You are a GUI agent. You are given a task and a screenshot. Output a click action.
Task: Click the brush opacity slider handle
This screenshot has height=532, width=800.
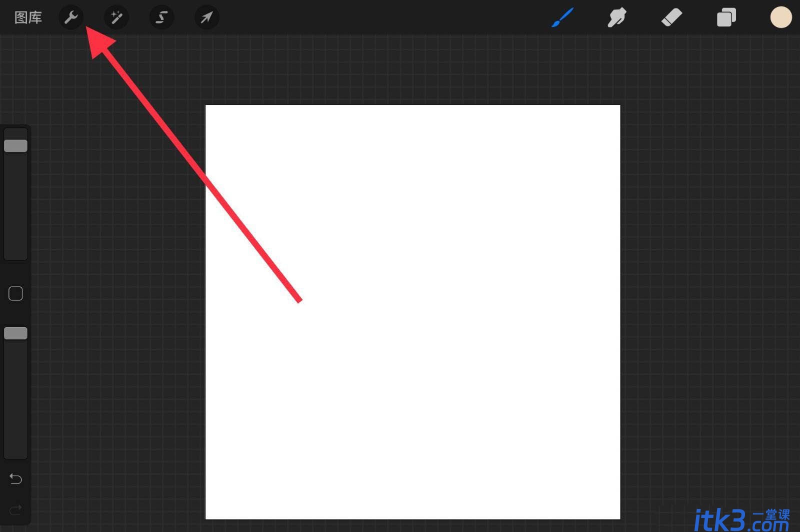(x=15, y=333)
